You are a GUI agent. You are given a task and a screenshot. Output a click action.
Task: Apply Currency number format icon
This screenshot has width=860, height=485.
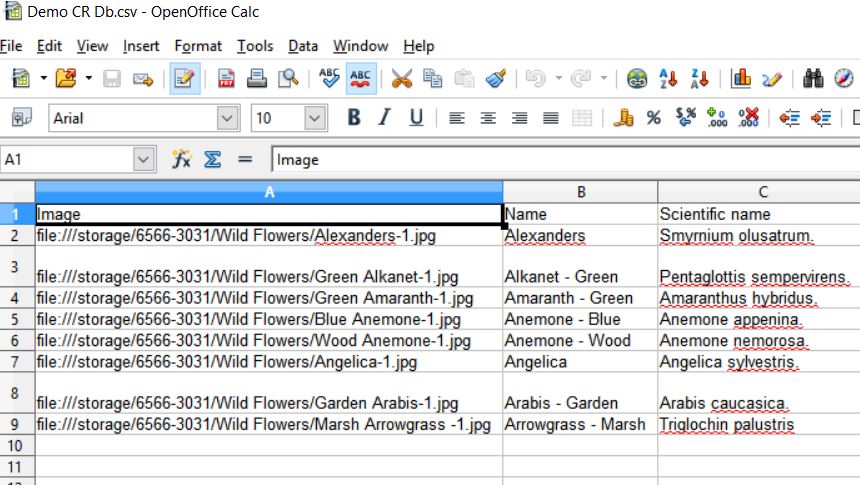click(623, 117)
